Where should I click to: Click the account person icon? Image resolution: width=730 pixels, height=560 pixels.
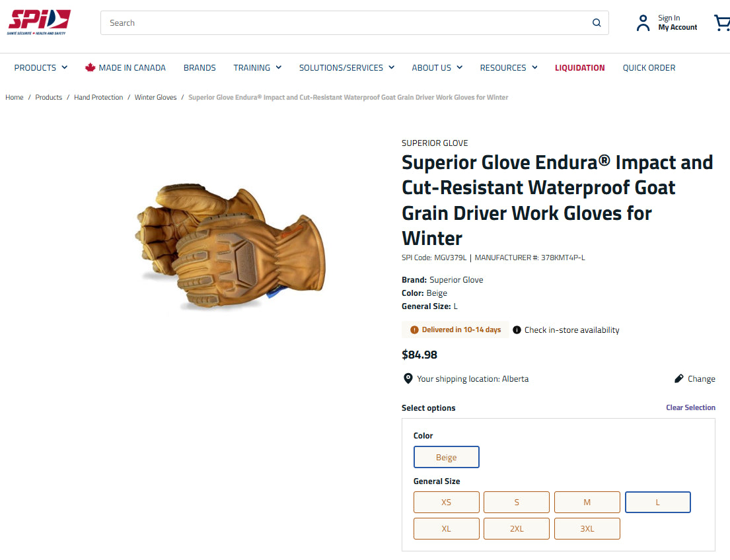pos(643,23)
